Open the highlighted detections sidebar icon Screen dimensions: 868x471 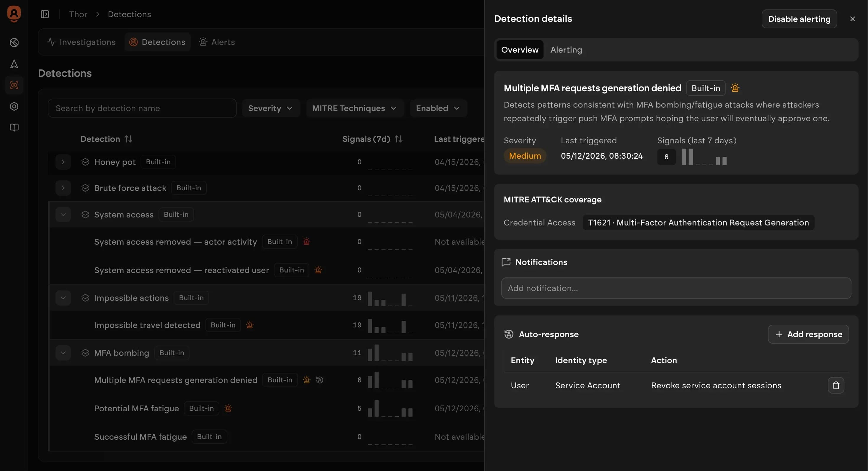coord(14,85)
